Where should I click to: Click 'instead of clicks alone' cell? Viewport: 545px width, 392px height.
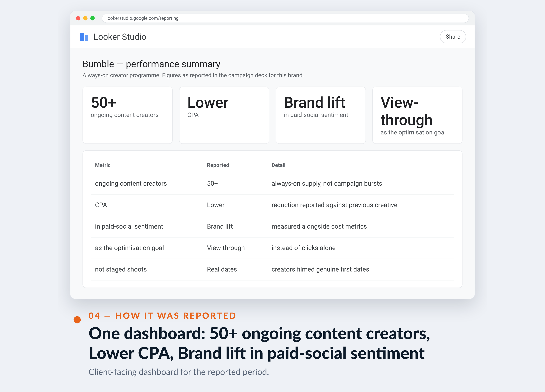tap(304, 248)
